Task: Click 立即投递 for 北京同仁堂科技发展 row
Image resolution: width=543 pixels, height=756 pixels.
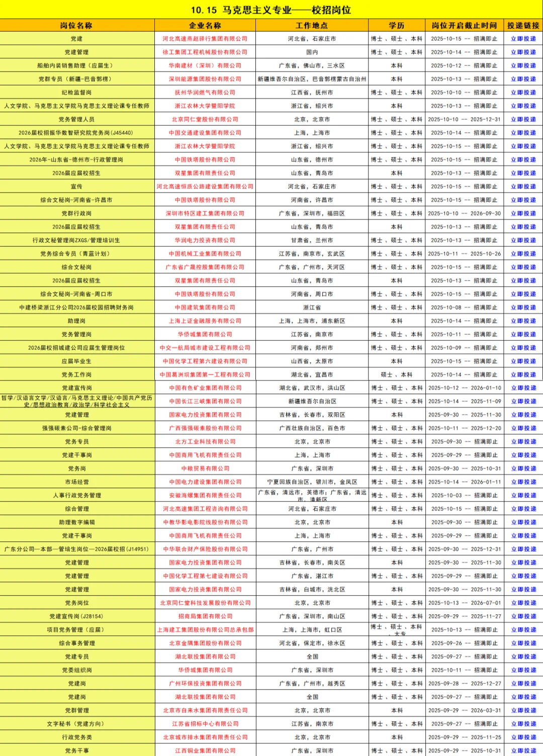Action: [524, 603]
